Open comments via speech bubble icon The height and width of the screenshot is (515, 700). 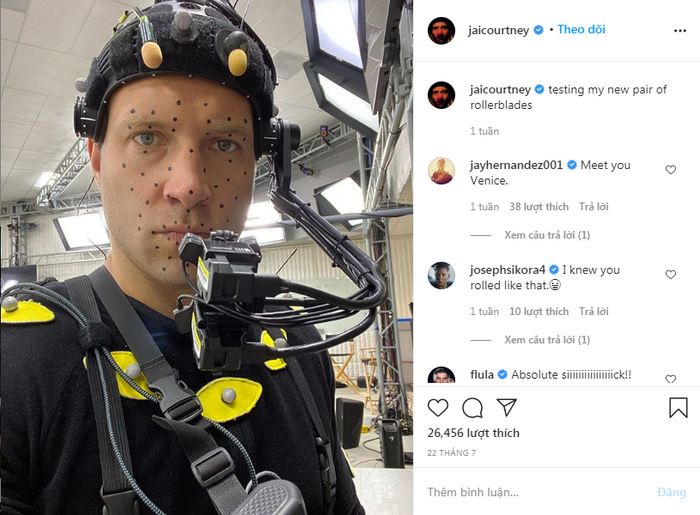coord(472,408)
